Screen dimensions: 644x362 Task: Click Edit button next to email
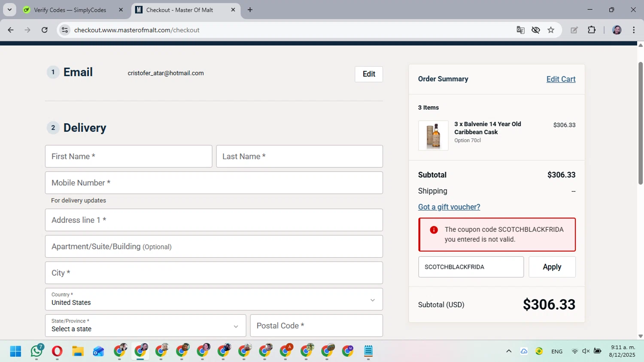(369, 74)
